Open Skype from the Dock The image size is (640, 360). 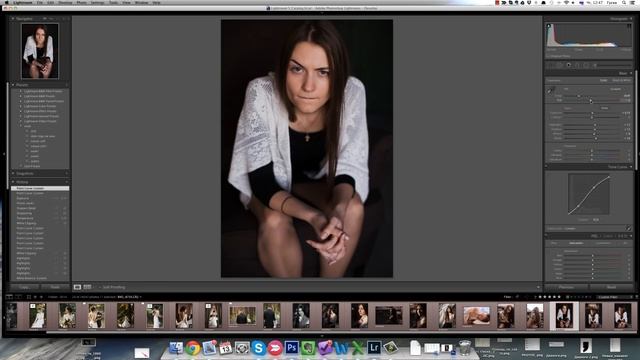click(259, 348)
